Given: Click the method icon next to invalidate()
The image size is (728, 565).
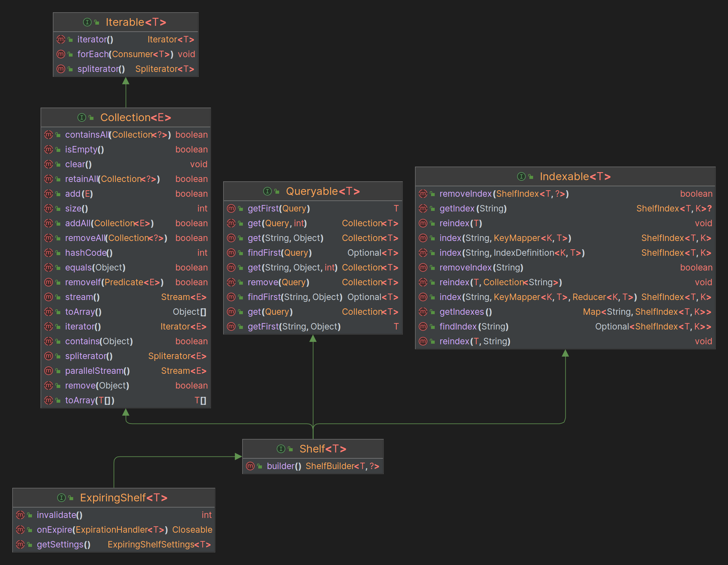Looking at the screenshot, I should 20,515.
